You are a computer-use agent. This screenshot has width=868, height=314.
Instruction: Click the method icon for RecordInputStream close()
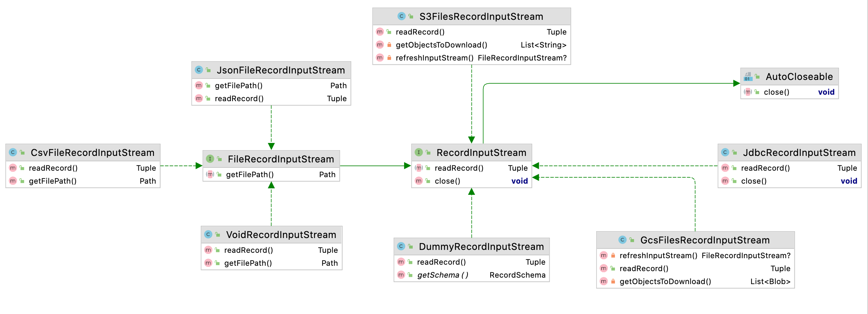click(418, 181)
